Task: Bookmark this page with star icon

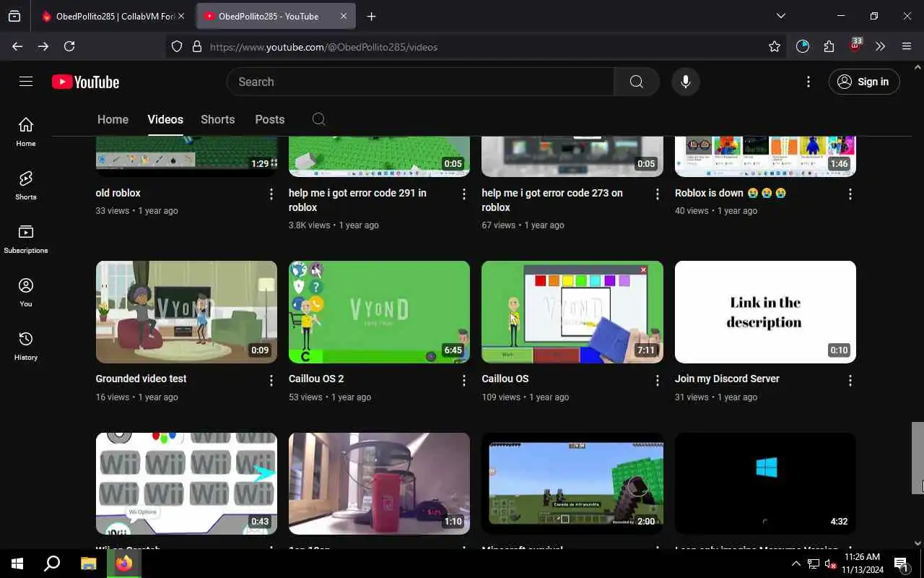Action: pos(775,46)
